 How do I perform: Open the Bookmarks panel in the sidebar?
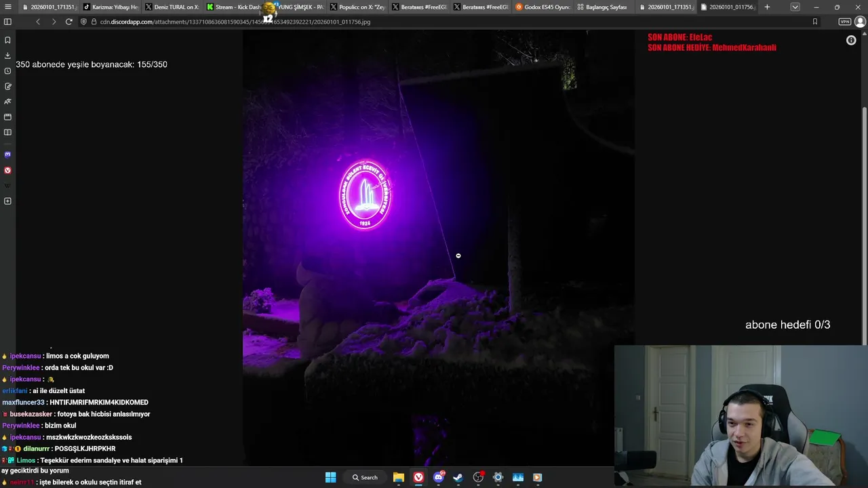[7, 40]
